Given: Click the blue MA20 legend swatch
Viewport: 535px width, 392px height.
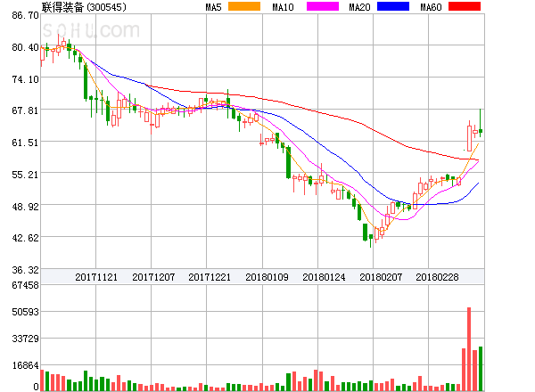Looking at the screenshot, I should [393, 6].
